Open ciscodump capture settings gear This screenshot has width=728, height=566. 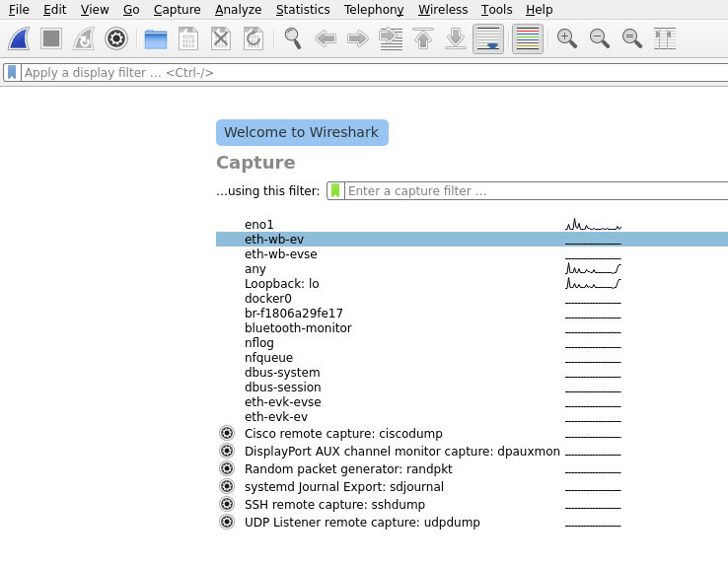click(227, 433)
